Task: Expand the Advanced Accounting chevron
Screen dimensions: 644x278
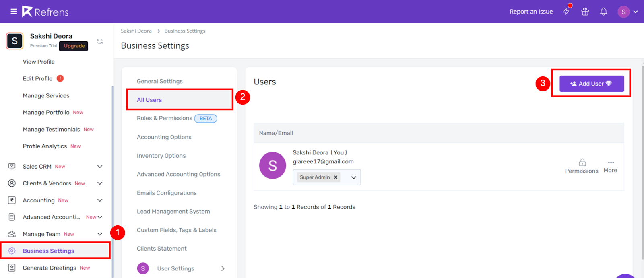Action: coord(100,217)
